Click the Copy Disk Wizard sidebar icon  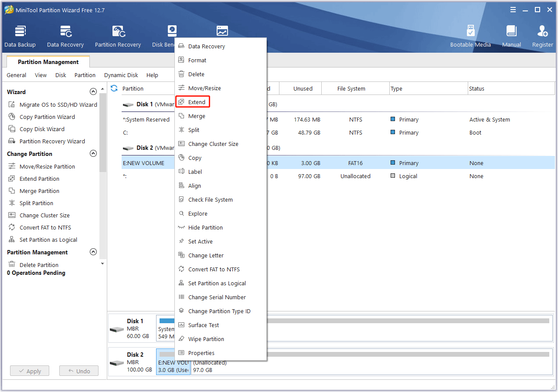point(12,129)
